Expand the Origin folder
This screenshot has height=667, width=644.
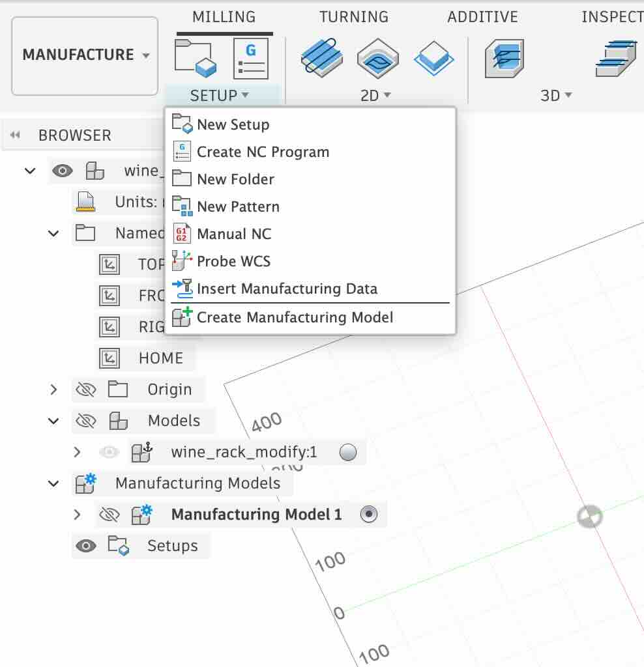point(53,390)
